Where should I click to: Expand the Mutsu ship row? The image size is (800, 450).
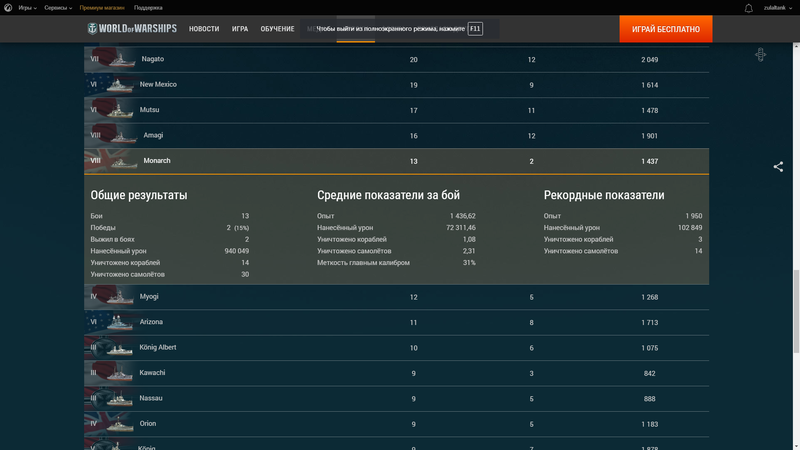[396, 110]
